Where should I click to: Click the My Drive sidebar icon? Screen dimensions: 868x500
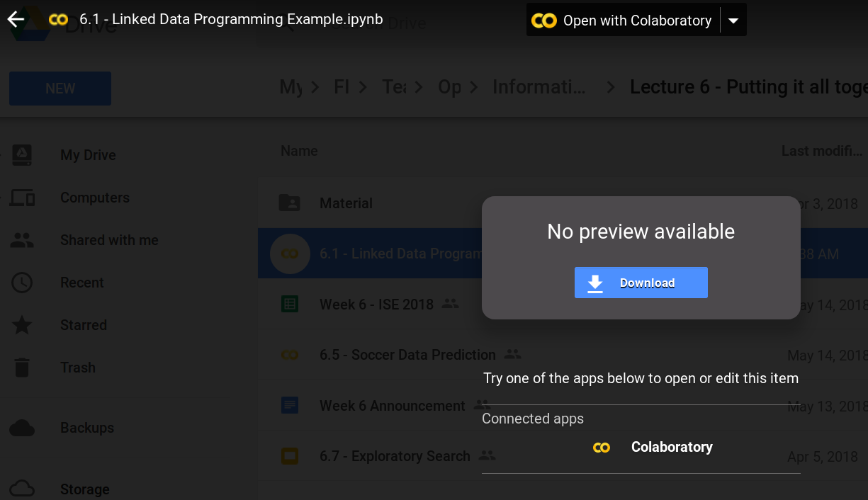click(22, 155)
